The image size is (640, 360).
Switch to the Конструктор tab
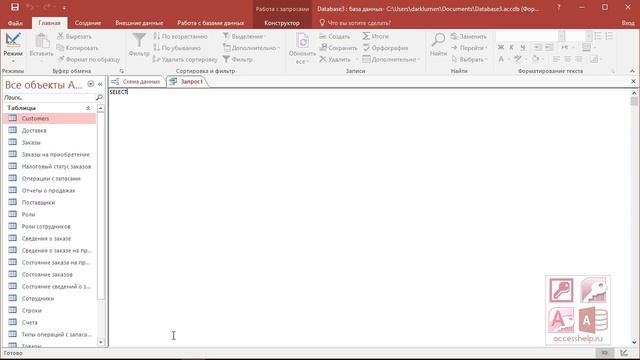[282, 23]
